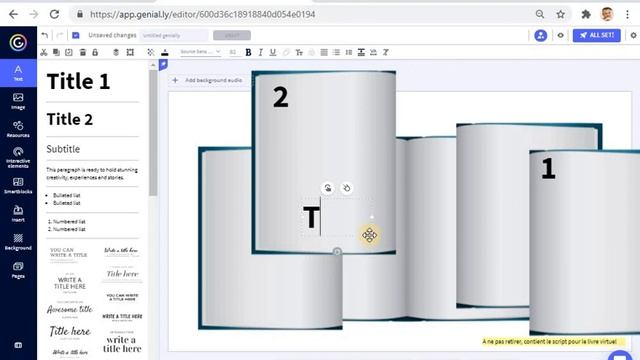Open the Smartblocks panel
Image resolution: width=640 pixels, height=360 pixels.
pyautogui.click(x=18, y=185)
